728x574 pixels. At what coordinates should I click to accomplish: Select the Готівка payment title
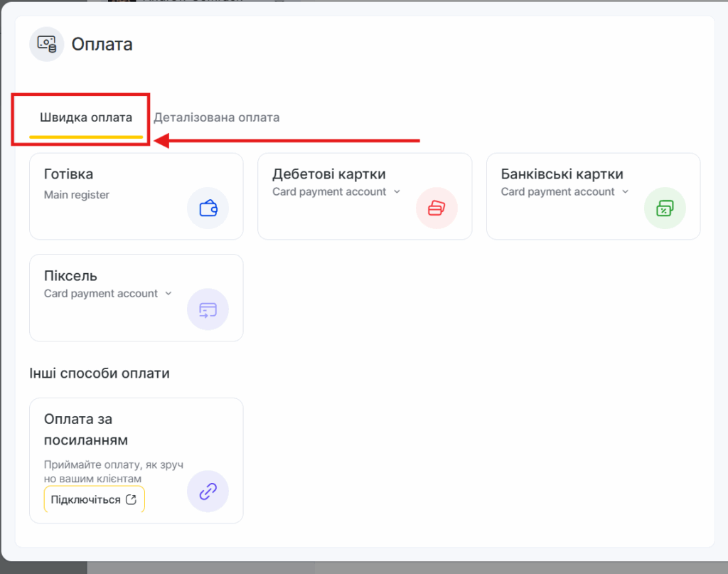coord(68,174)
